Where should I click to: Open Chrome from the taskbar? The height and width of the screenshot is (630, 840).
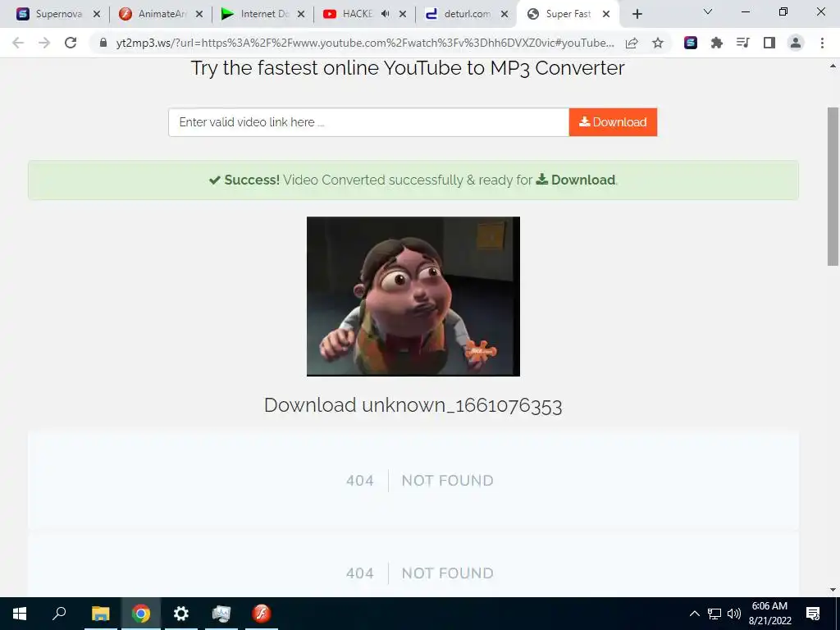click(141, 614)
